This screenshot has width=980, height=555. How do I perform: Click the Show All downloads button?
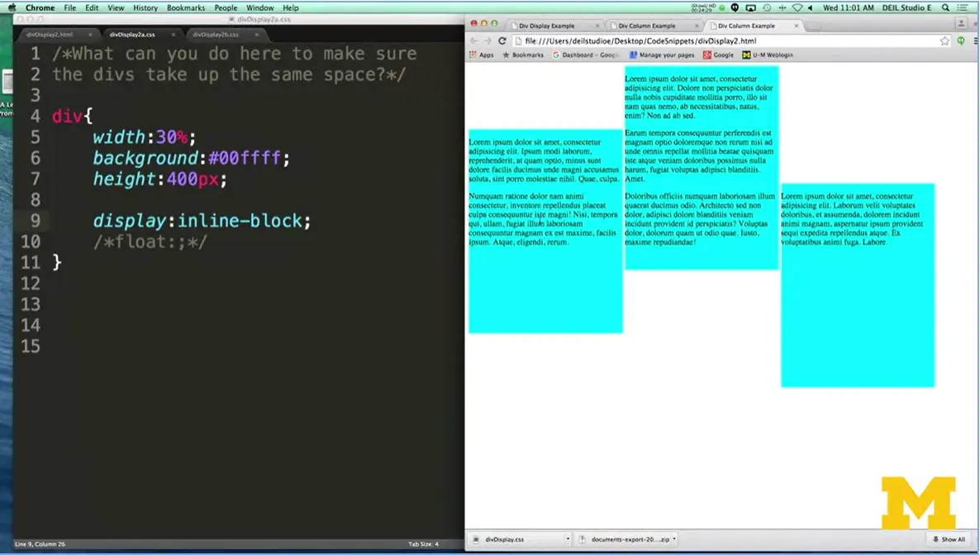click(x=949, y=538)
